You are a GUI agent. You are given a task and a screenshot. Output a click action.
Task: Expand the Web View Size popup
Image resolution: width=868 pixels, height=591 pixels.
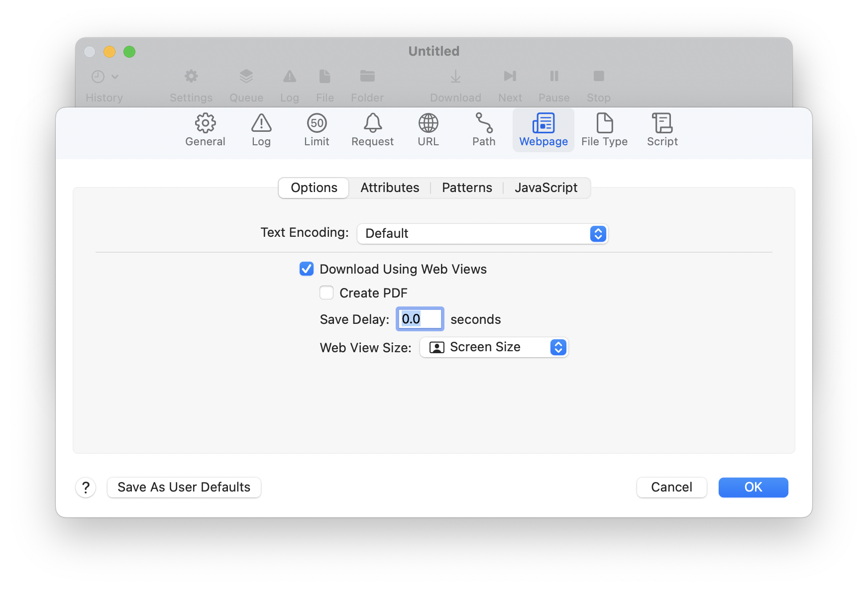[494, 347]
